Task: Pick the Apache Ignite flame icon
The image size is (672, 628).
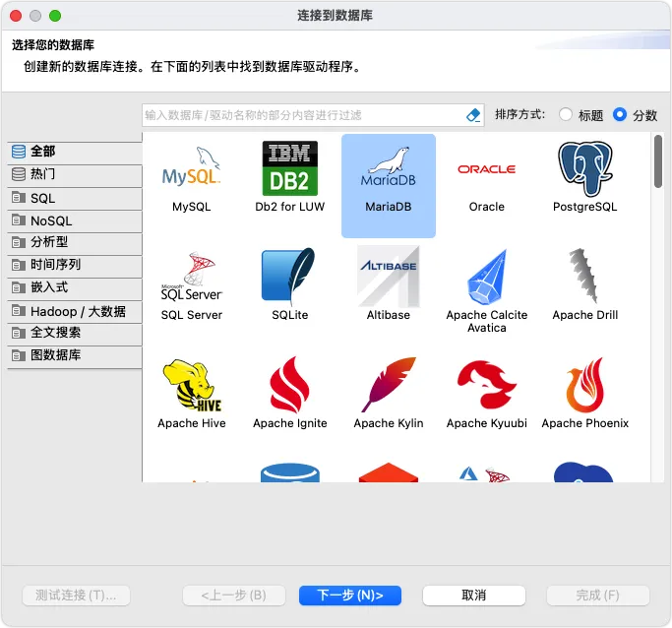Action: (x=289, y=385)
